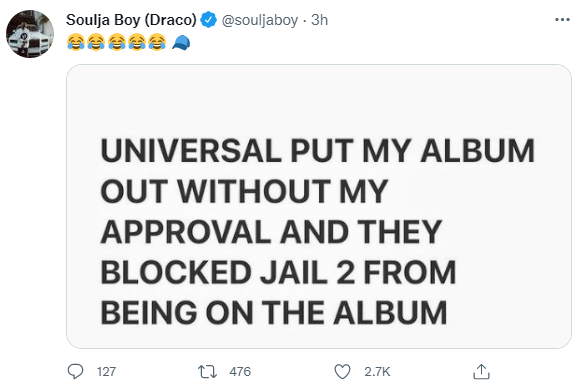Open the three-dot more options menu
Viewport: 588px width, 391px height.
[x=562, y=19]
